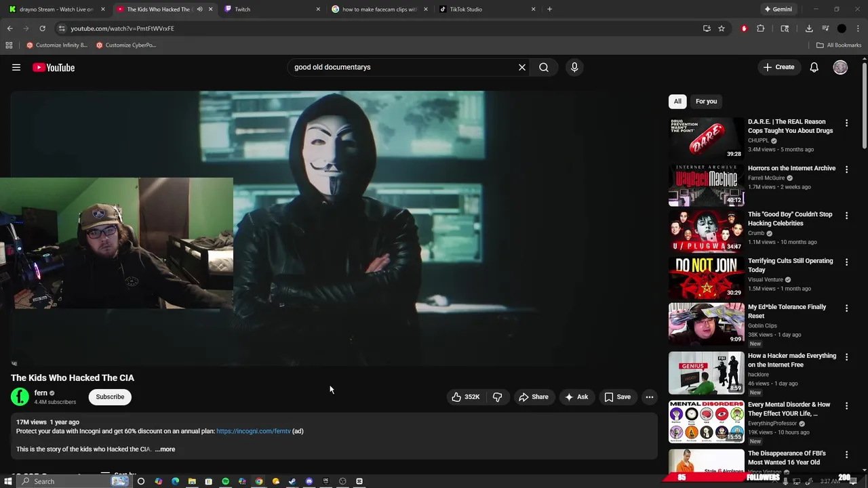Start voice search with the microphone icon

point(574,67)
